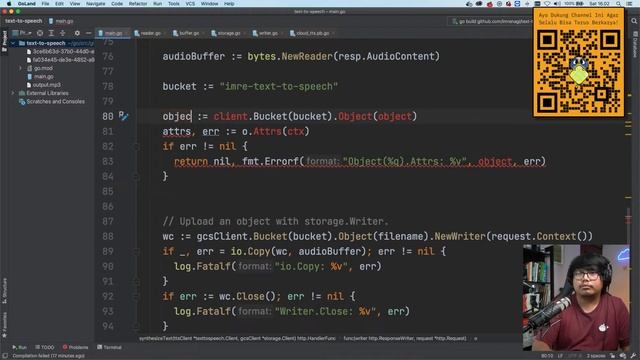Fold the if block at line 82
Screen dimensions: 640x360
pos(136,147)
